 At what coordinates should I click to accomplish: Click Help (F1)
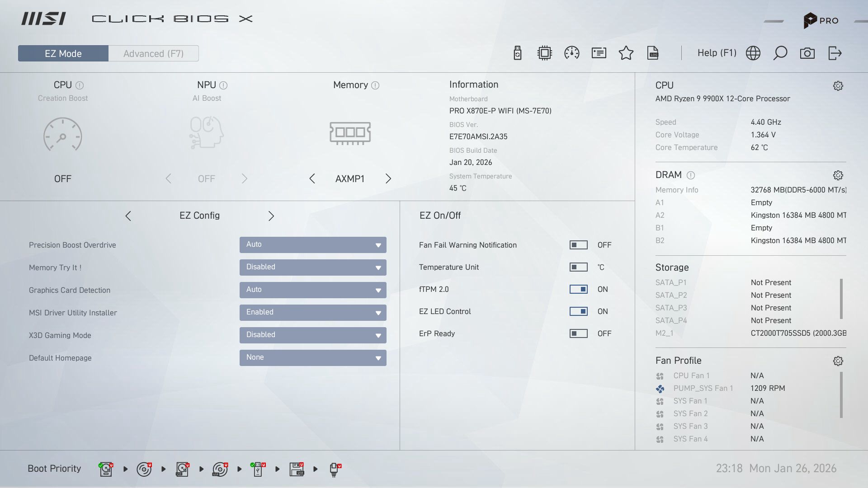[x=716, y=53]
